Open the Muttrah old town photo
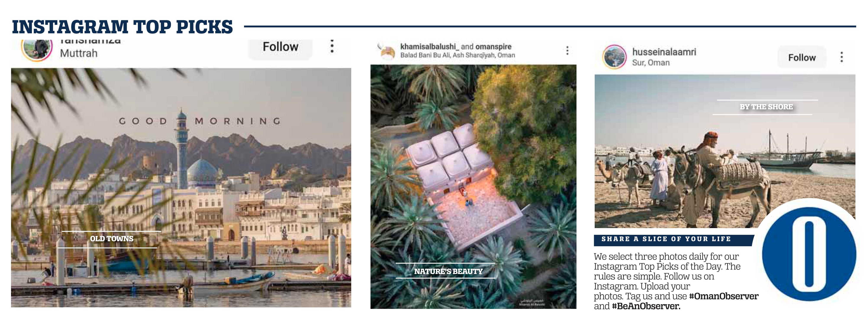The height and width of the screenshot is (324, 868). [181, 187]
